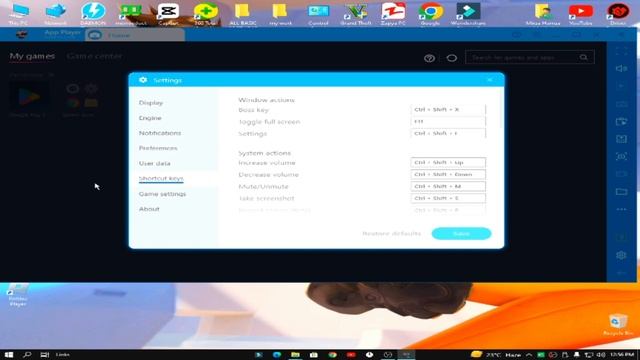This screenshot has width=640, height=360.
Task: Click the settings gear in BlueStacks sidebar
Action: [x=621, y=255]
